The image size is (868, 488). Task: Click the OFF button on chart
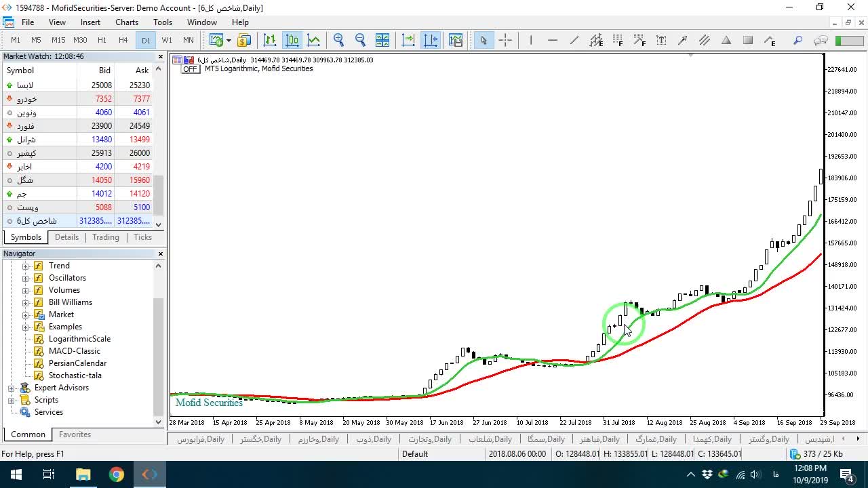(x=190, y=69)
